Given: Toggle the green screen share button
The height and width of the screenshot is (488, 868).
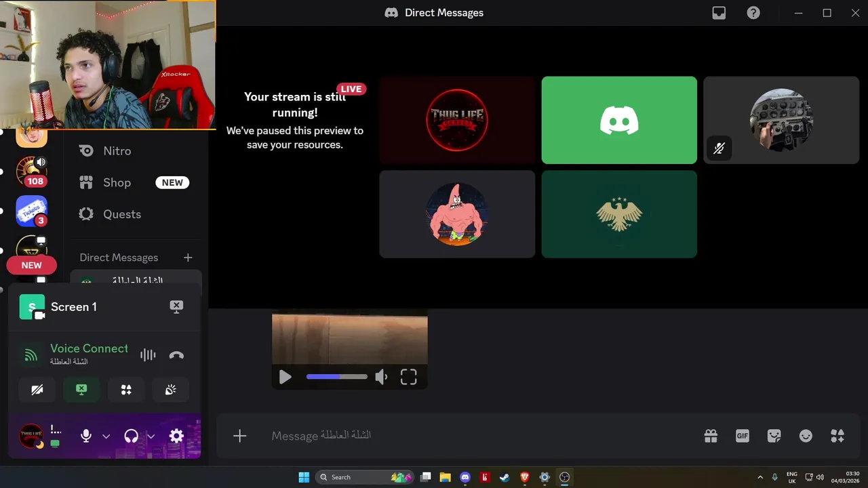Looking at the screenshot, I should click(x=81, y=390).
